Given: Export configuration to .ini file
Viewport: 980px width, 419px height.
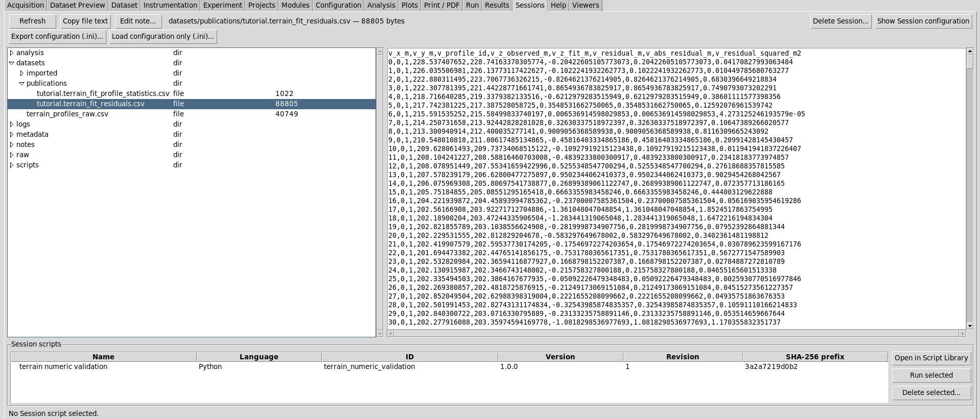Looking at the screenshot, I should coord(58,36).
